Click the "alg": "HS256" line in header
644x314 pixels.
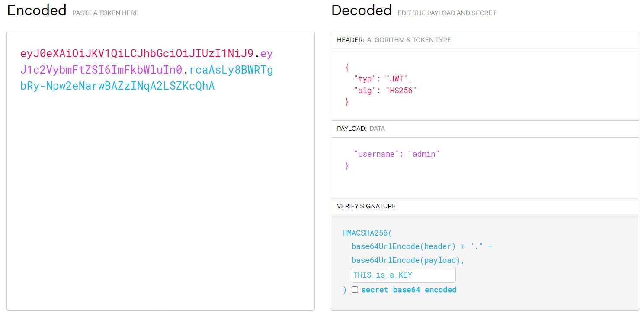385,90
